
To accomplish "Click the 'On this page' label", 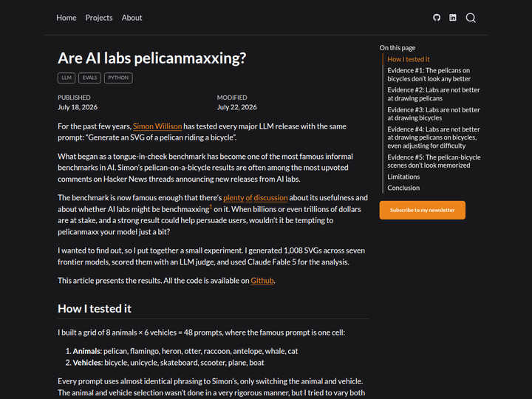I will pos(398,48).
